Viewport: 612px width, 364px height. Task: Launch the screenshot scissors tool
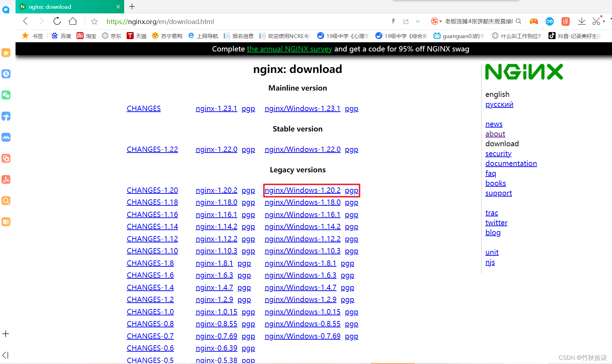coord(596,21)
